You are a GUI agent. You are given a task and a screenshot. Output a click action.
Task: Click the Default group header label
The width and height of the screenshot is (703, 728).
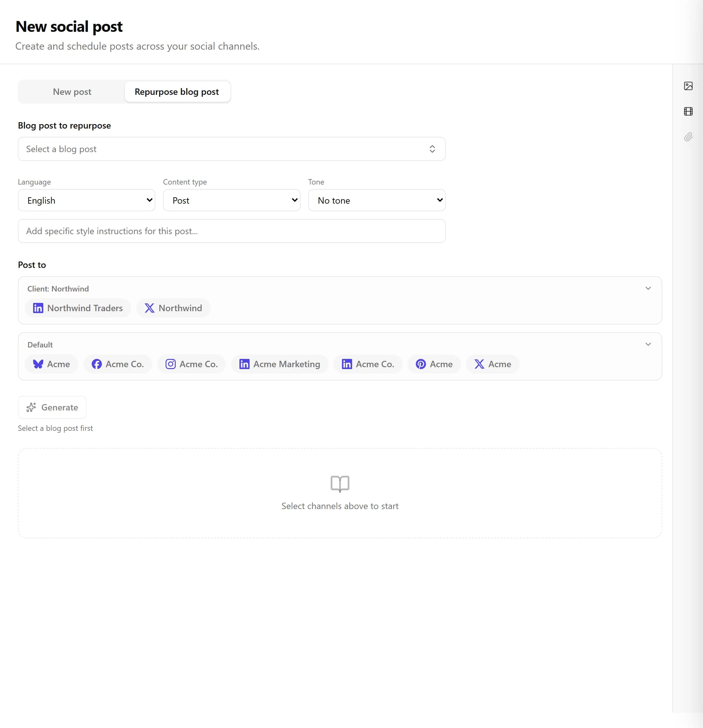(40, 345)
